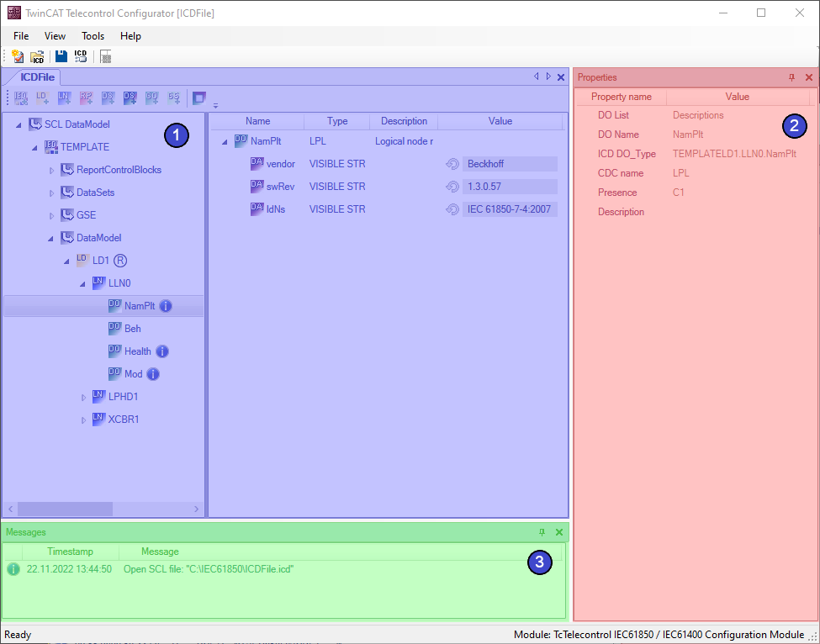Screen dimensions: 820x644
Task: Edit the swRev value field 1.3.0.57
Action: [x=510, y=187]
